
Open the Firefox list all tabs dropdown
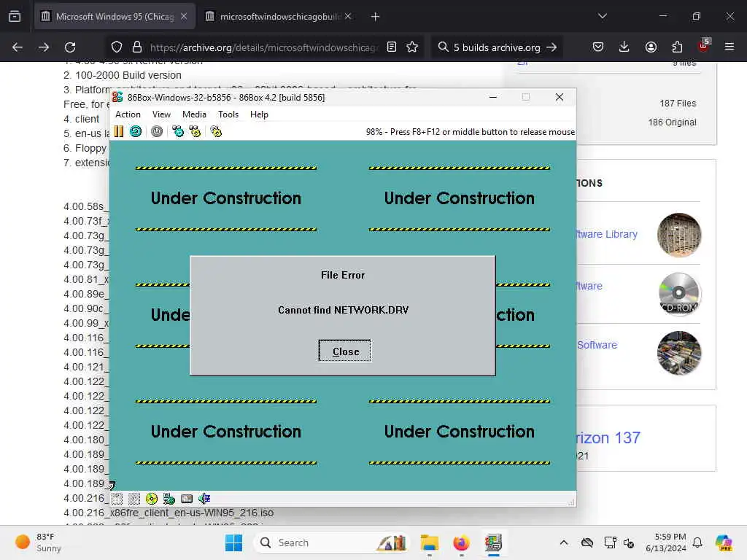(x=602, y=17)
